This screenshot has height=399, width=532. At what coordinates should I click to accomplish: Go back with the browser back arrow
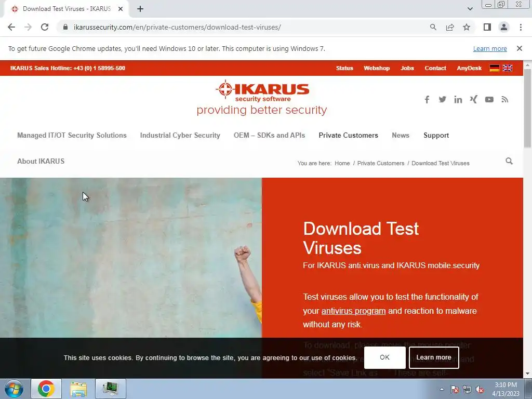tap(11, 27)
